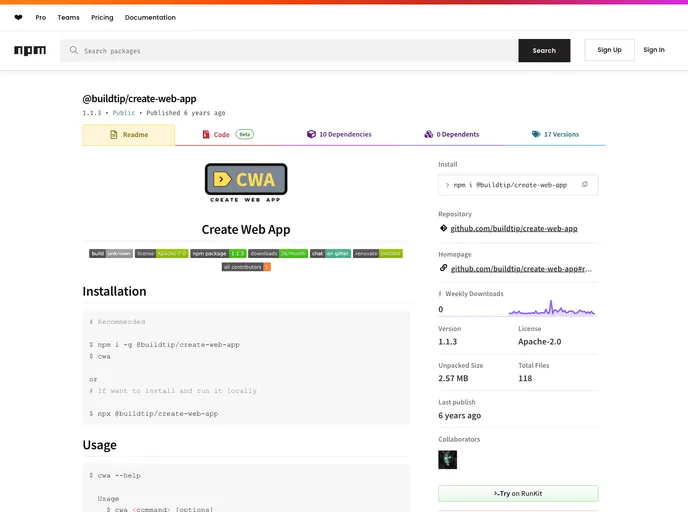Click the CWA Create Web App logo
688x512 pixels.
(x=246, y=183)
